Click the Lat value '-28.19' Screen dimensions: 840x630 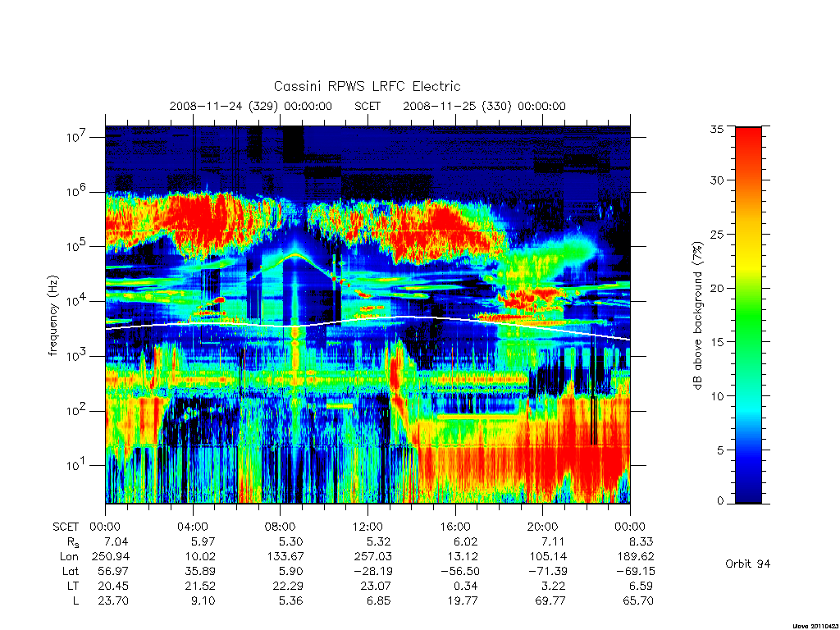click(x=372, y=571)
